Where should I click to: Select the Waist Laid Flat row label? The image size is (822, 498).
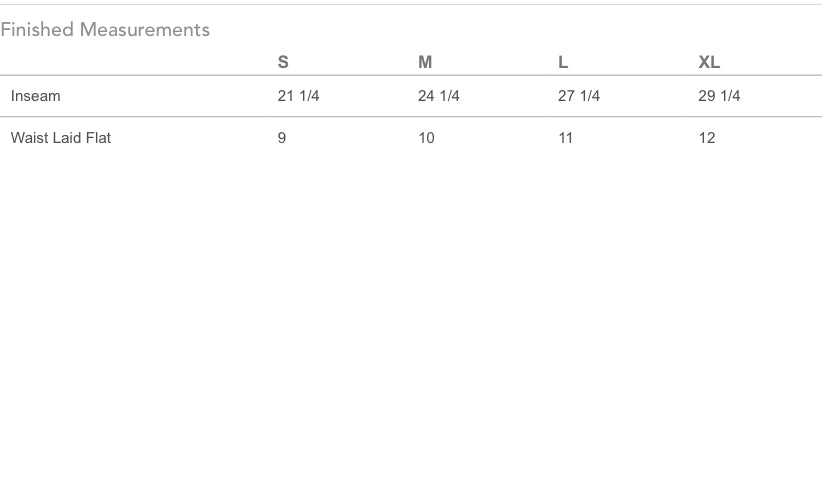(x=61, y=138)
